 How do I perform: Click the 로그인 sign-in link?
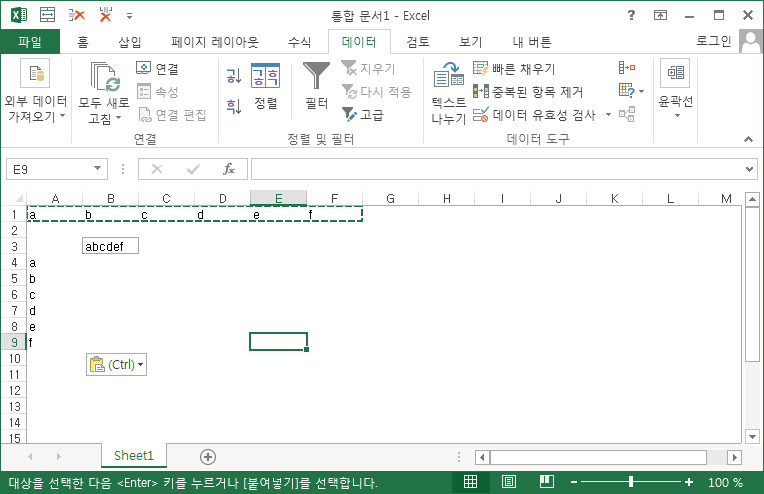[713, 41]
